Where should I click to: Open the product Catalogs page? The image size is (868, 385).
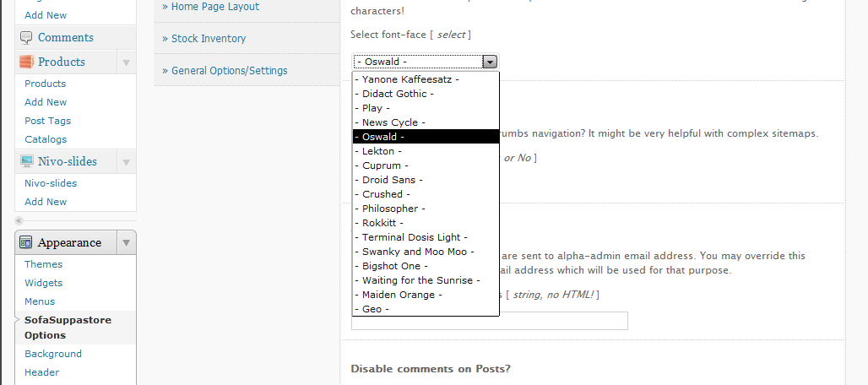(x=46, y=139)
